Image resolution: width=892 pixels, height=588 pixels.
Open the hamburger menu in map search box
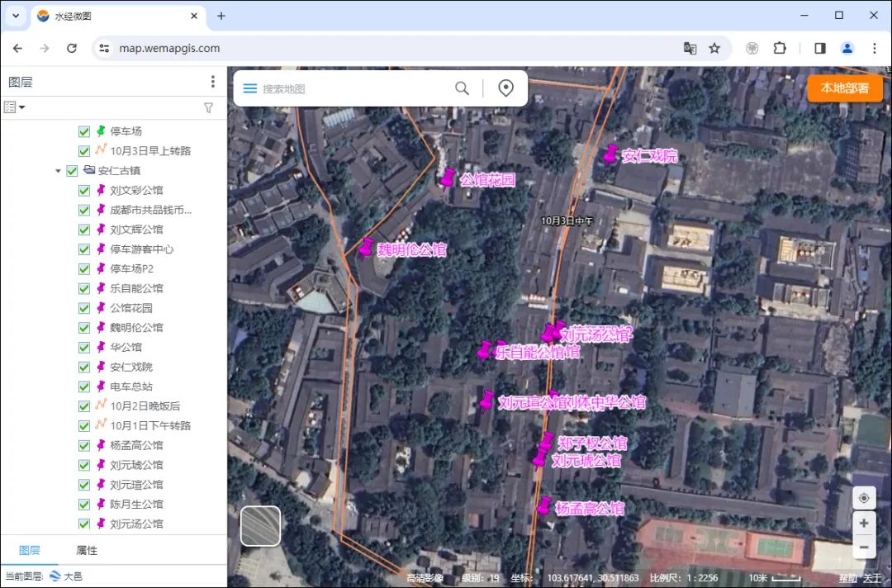[249, 88]
